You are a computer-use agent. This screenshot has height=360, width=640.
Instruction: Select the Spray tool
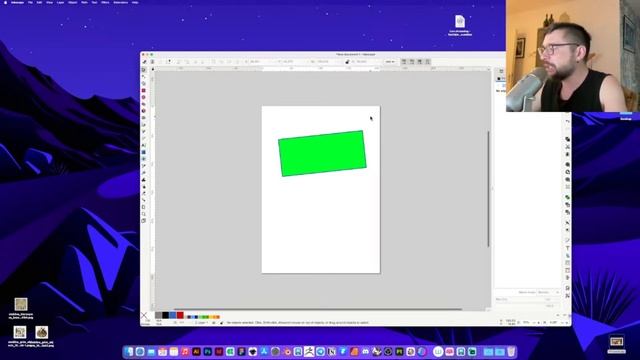144,187
